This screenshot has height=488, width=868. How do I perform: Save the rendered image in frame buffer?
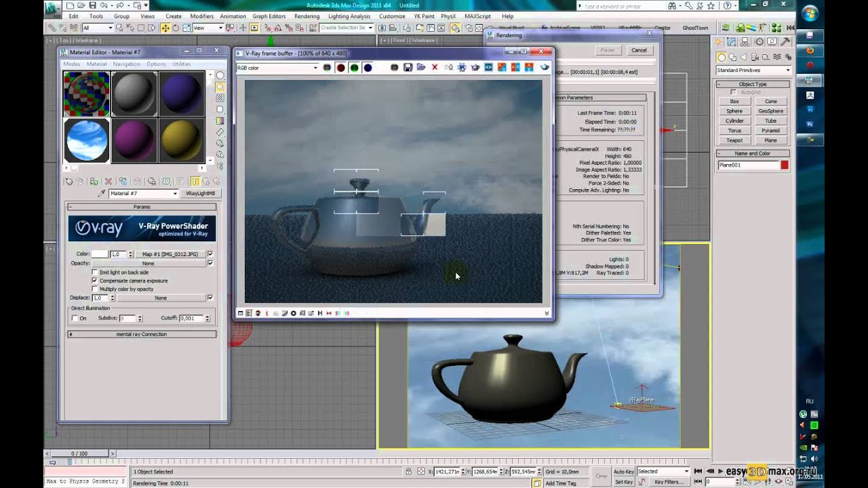click(x=408, y=68)
